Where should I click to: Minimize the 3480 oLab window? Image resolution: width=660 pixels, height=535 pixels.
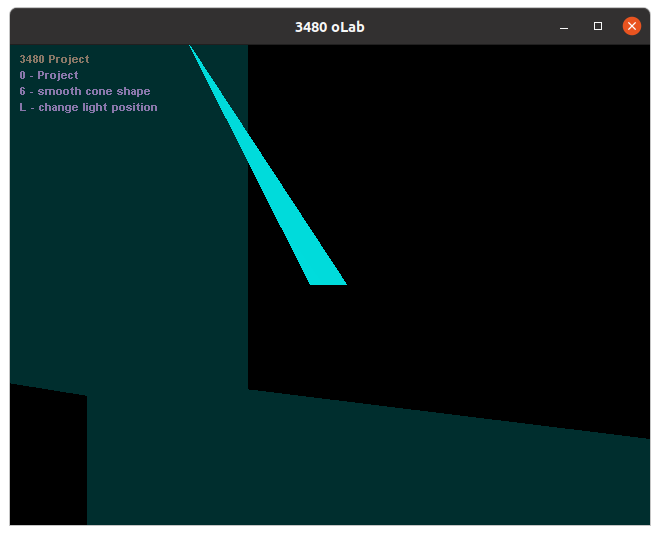[564, 28]
